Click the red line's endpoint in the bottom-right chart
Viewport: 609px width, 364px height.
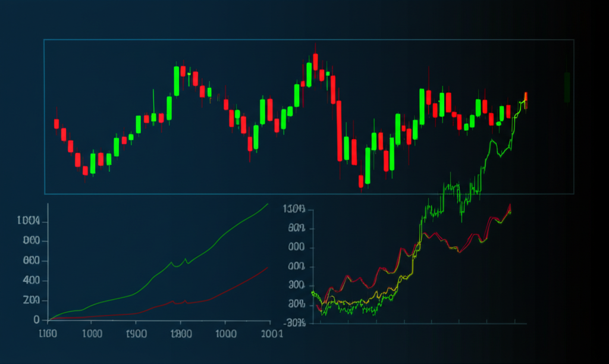(x=510, y=205)
